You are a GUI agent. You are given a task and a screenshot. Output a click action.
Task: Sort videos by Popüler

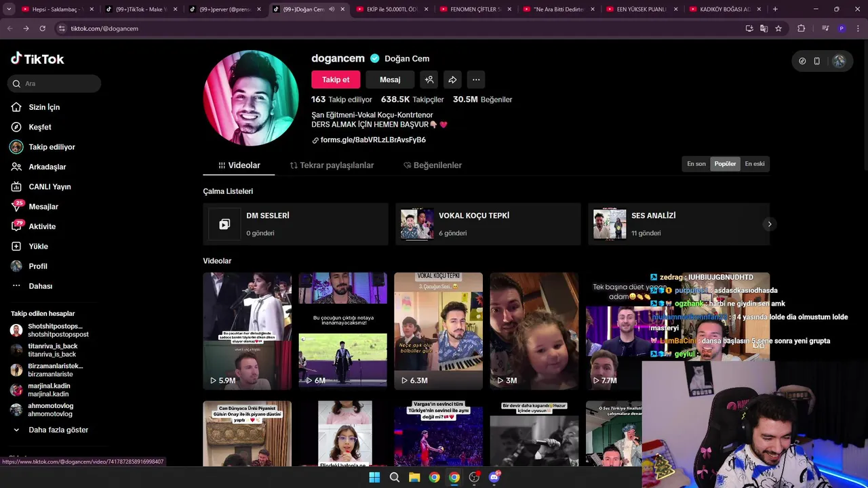(x=725, y=164)
